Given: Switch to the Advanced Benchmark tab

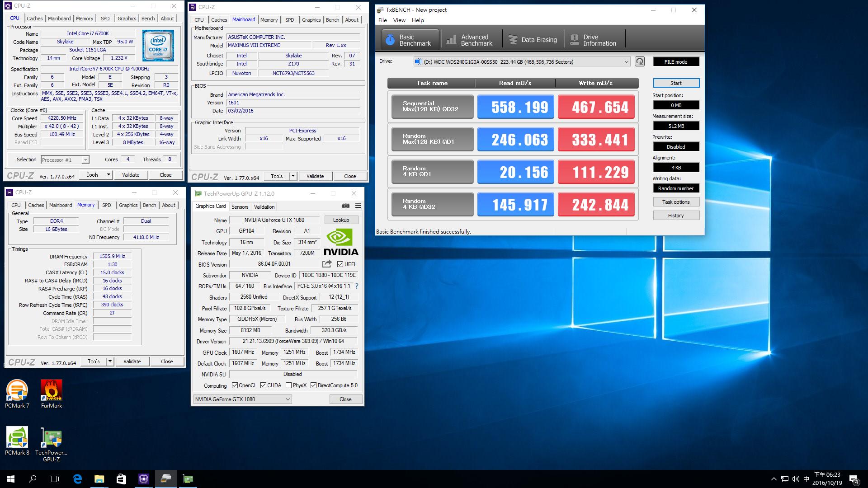Looking at the screenshot, I should [x=471, y=40].
